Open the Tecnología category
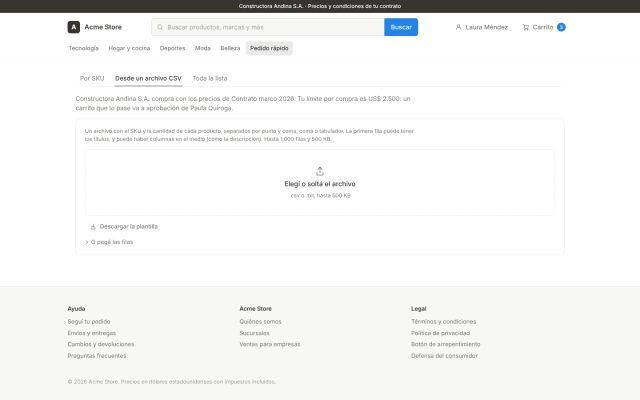Image resolution: width=640 pixels, height=400 pixels. pos(83,48)
